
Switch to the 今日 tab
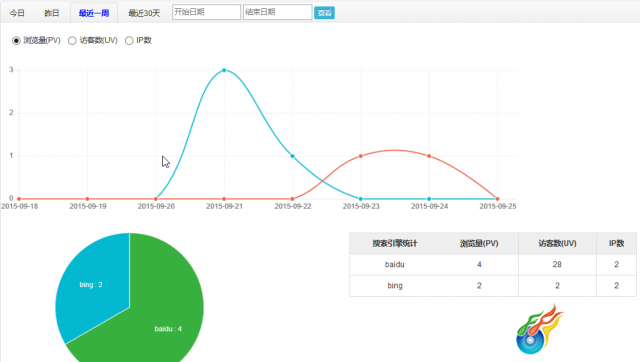pyautogui.click(x=17, y=13)
